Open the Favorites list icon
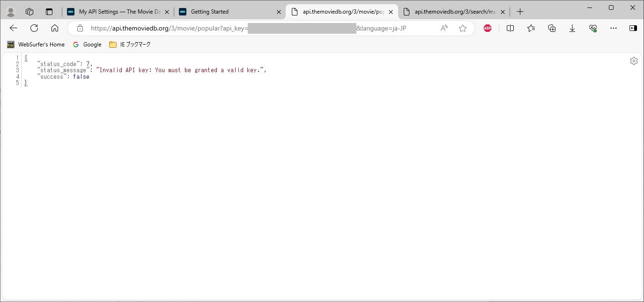 [531, 28]
